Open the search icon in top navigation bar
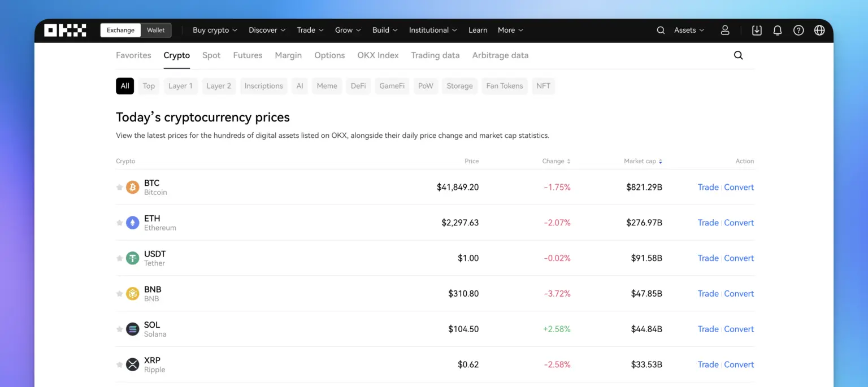Screen dimensions: 868x387 click(x=661, y=30)
